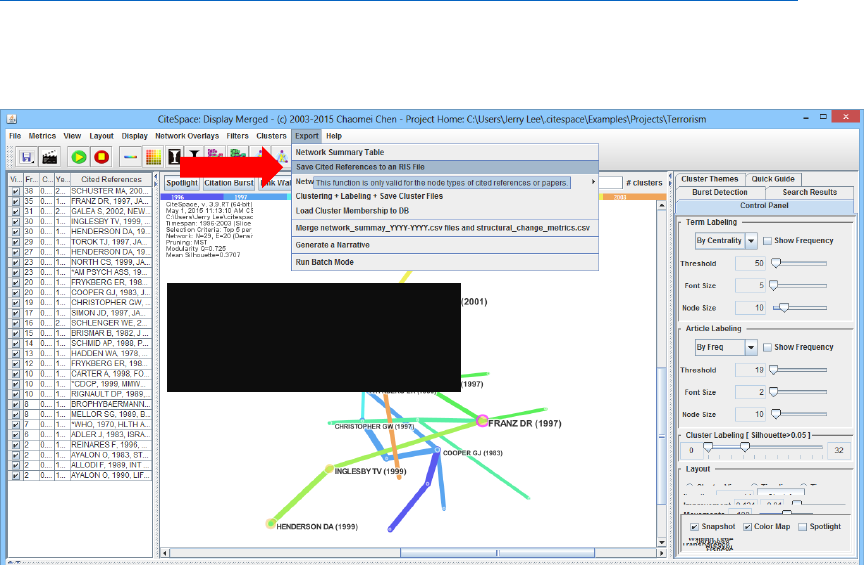Click the black I-beam toolbar icon
This screenshot has height=565, width=864.
pyautogui.click(x=174, y=157)
